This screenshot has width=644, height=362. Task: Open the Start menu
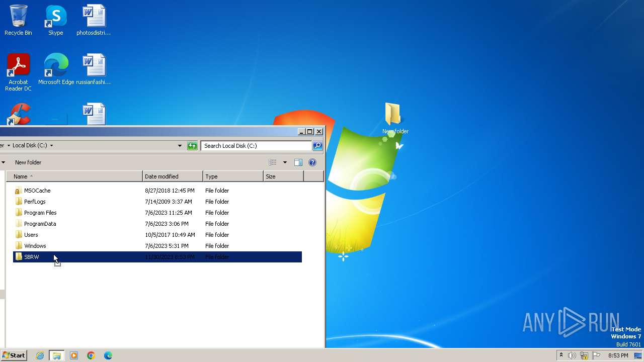tap(14, 355)
